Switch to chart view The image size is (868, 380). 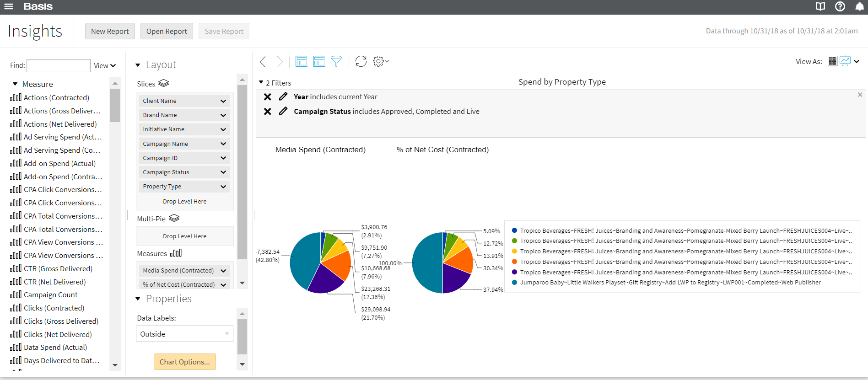coord(845,61)
